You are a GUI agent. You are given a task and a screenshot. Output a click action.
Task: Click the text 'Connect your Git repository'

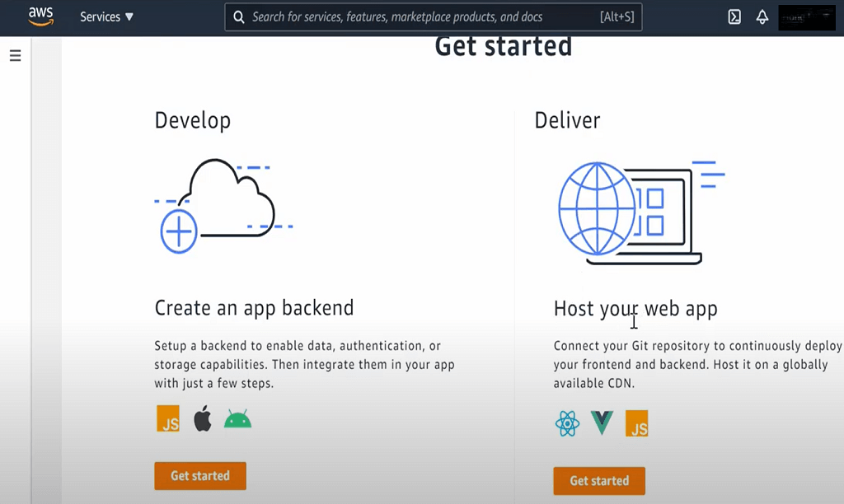click(x=631, y=346)
